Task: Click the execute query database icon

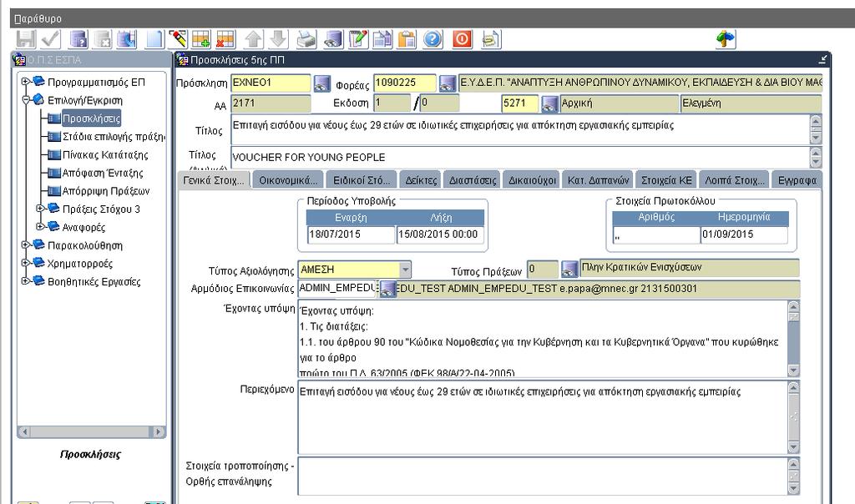Action: pyautogui.click(x=127, y=39)
